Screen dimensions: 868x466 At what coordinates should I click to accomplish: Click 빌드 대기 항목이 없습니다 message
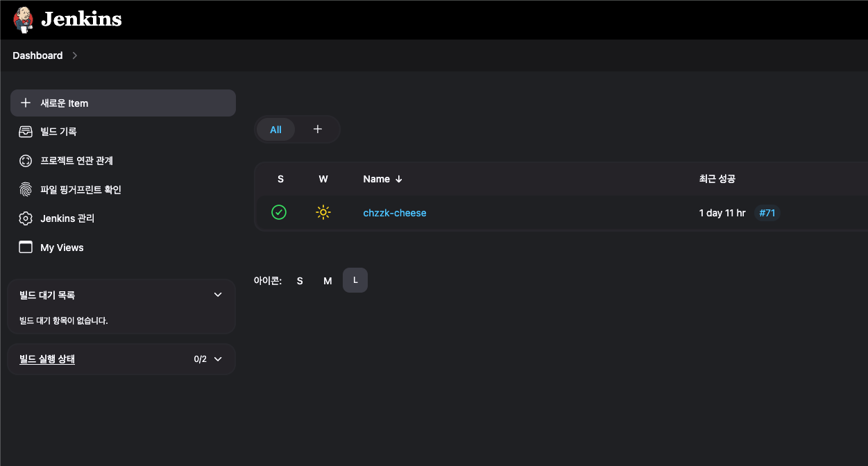tap(64, 320)
